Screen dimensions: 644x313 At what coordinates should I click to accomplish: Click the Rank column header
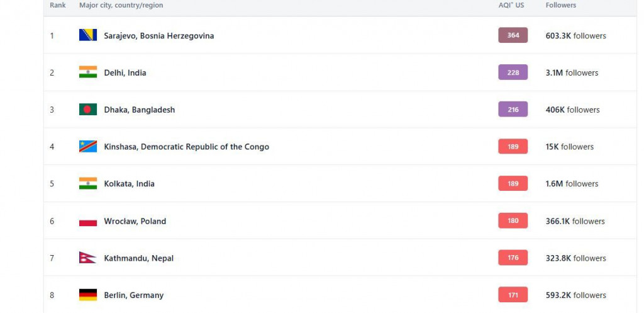pos(58,5)
